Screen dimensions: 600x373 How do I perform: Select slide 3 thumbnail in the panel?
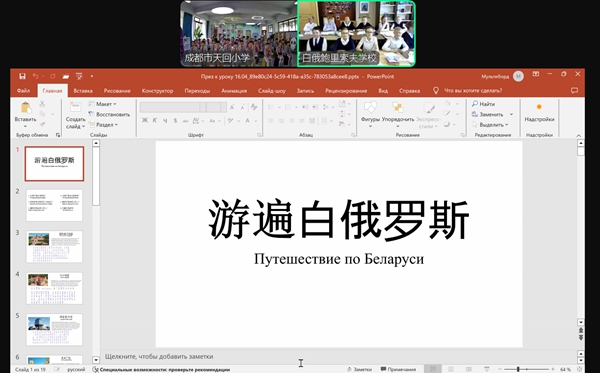(54, 246)
